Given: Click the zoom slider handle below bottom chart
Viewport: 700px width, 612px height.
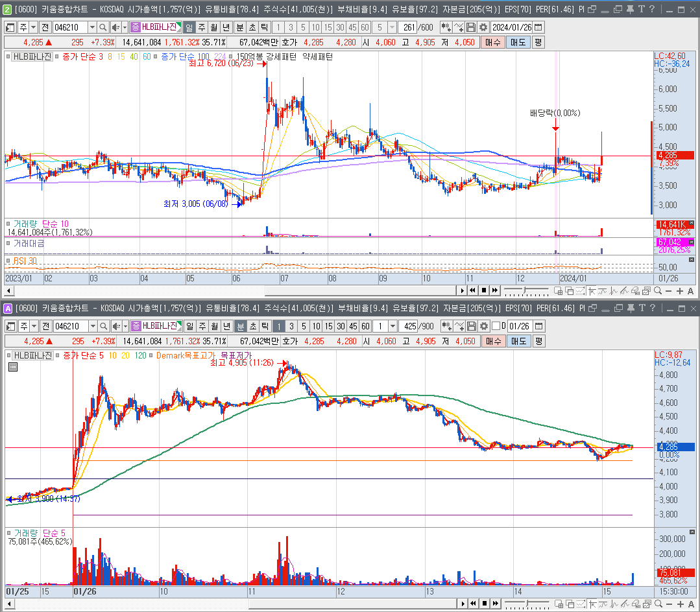Looking at the screenshot, I should 526,604.
